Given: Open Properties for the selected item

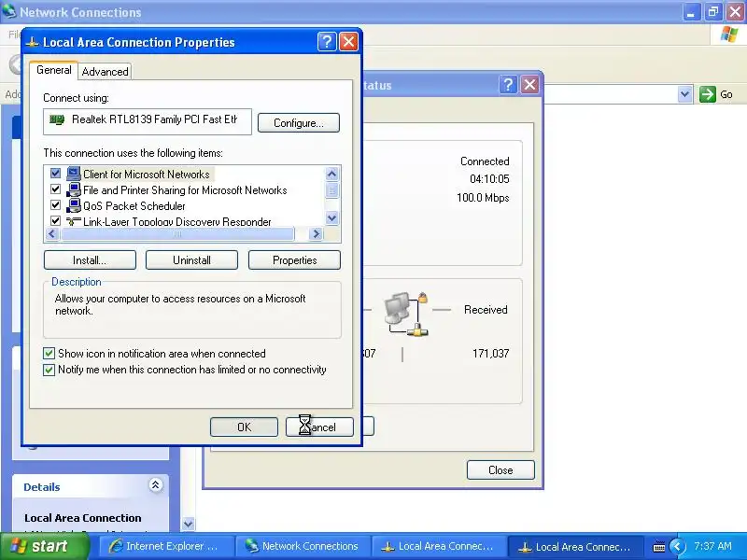Looking at the screenshot, I should [294, 260].
